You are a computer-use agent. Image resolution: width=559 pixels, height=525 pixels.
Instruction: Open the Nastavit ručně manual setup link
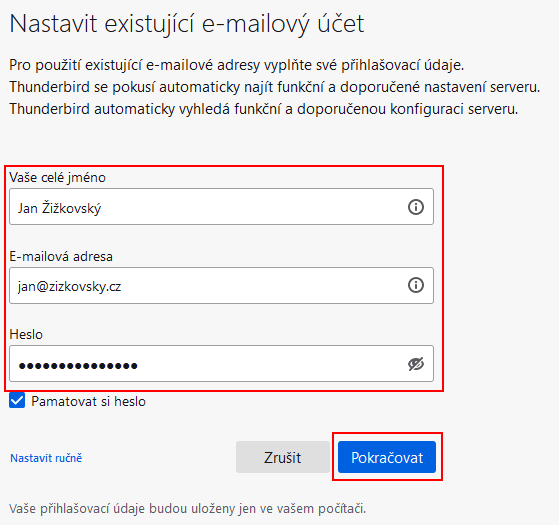coord(46,458)
